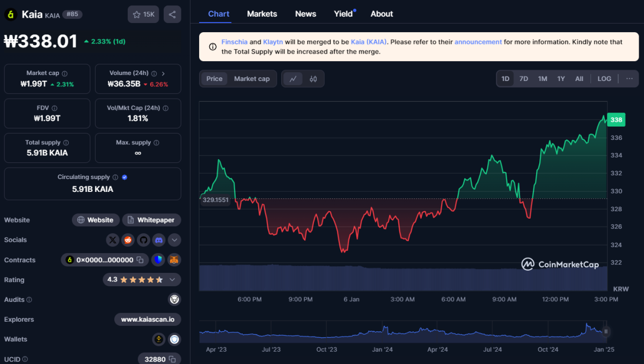This screenshot has height=364, width=644.
Task: Copy the UCID 32880 value
Action: tap(172, 359)
